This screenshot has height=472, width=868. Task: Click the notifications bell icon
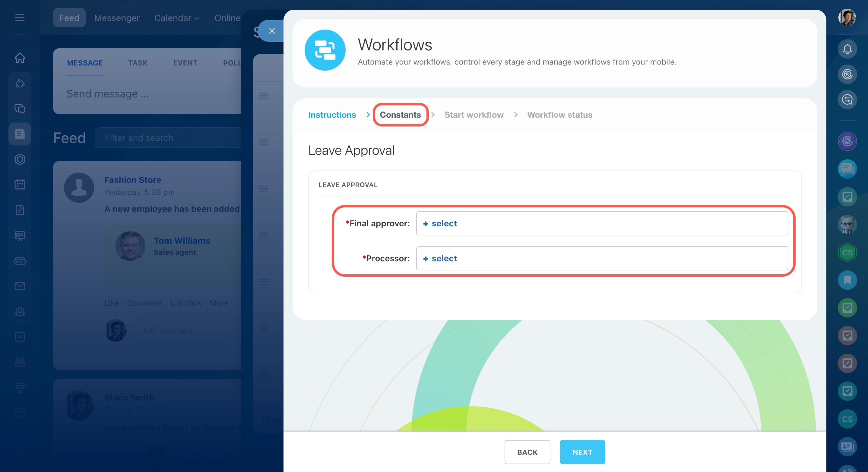click(847, 49)
